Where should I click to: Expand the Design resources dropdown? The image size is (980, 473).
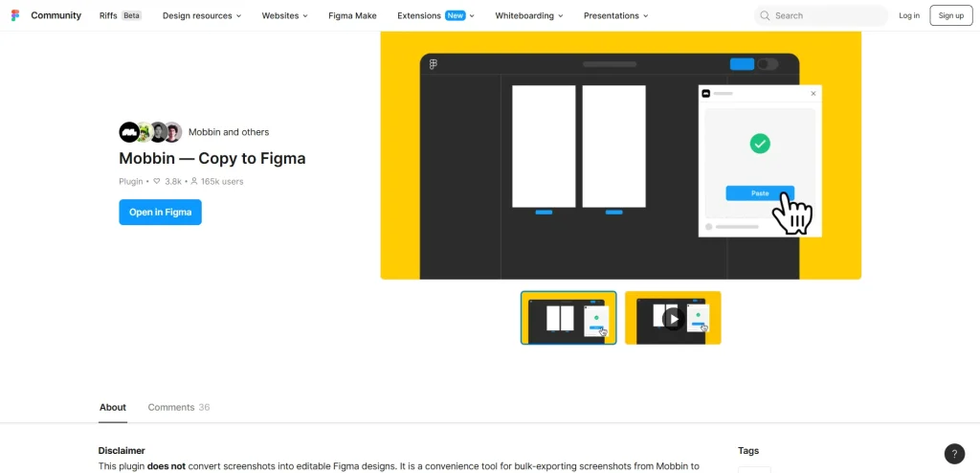(202, 15)
